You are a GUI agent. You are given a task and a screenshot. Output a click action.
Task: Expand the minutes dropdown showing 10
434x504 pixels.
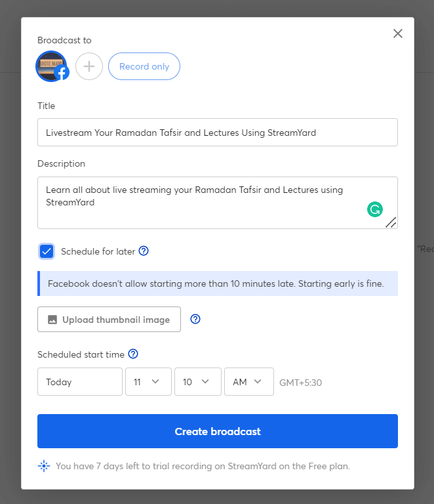[x=198, y=381]
